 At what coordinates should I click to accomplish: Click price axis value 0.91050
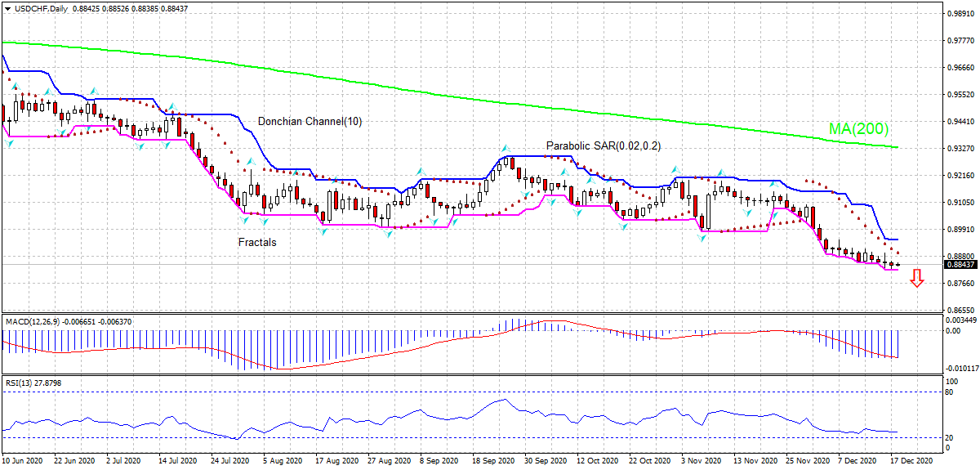pyautogui.click(x=960, y=202)
